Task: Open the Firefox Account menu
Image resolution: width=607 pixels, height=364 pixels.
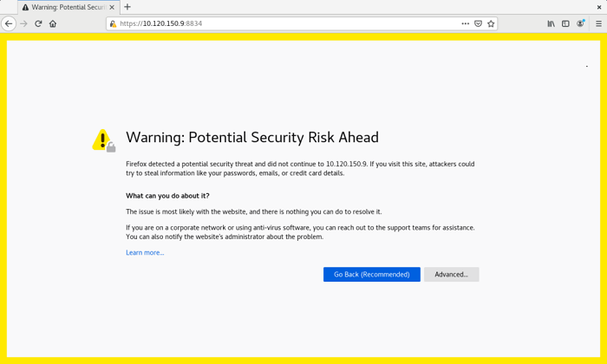Action: click(581, 23)
